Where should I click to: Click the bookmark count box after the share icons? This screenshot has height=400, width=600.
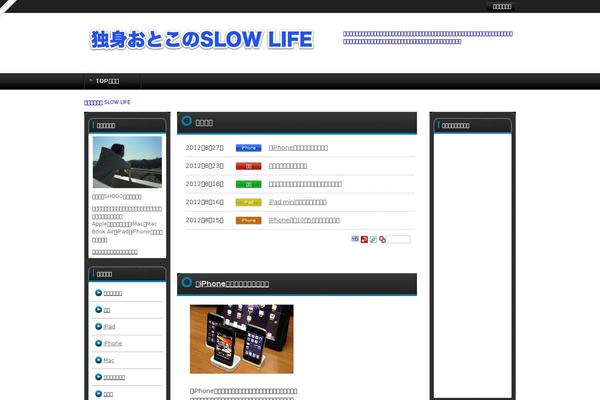(x=398, y=239)
